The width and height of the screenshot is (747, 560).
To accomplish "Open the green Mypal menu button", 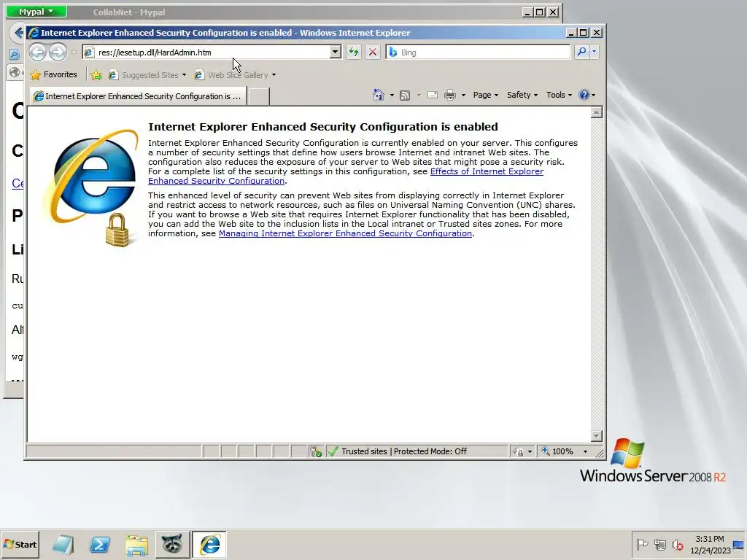I will click(x=36, y=12).
